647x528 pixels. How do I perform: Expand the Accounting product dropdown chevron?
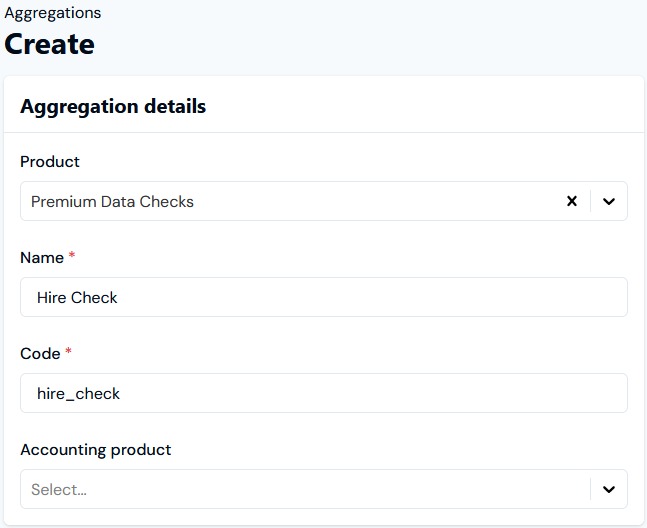[x=609, y=490]
